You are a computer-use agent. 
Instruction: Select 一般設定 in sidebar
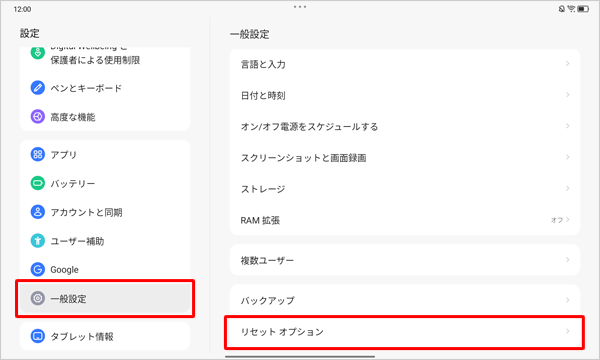pos(105,298)
